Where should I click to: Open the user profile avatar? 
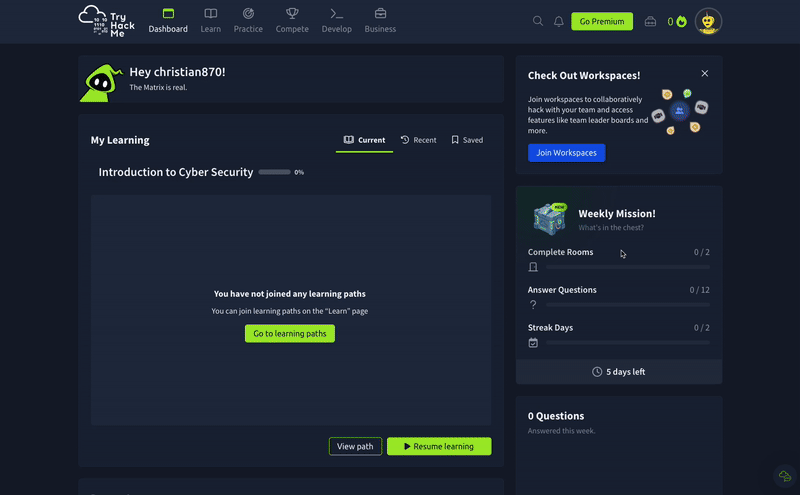point(708,21)
